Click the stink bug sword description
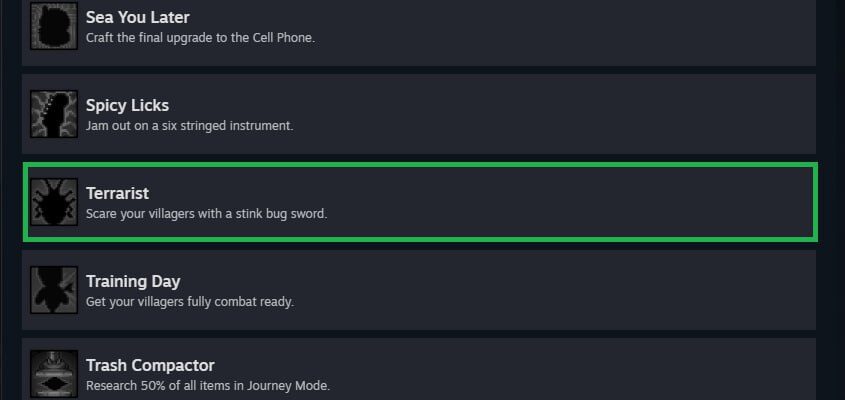 pos(206,214)
